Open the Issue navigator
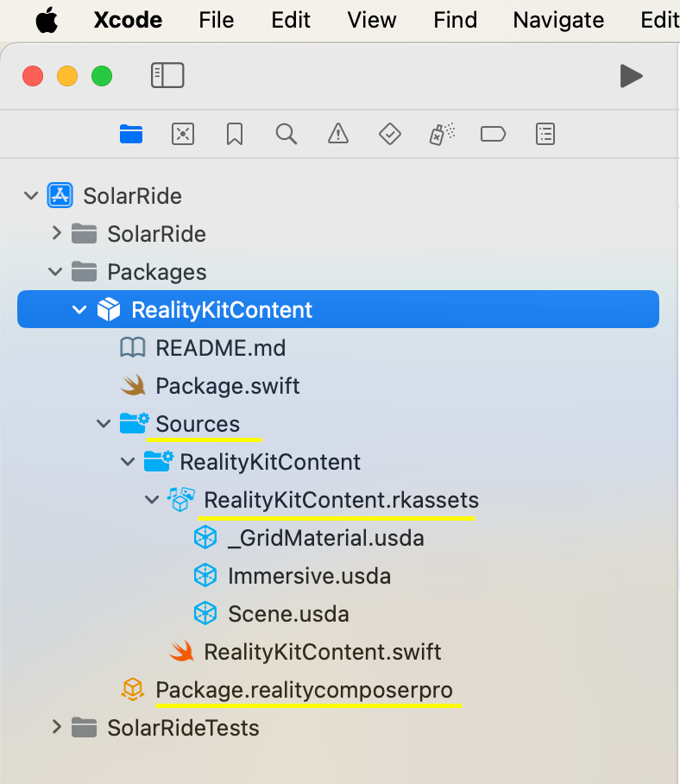The width and height of the screenshot is (680, 784). [337, 134]
